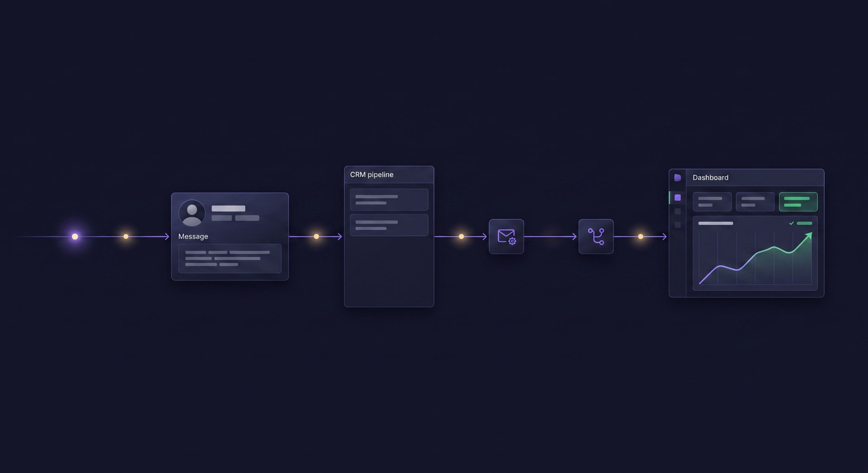Viewport: 868px width, 473px height.
Task: Click the Dashboard title text
Action: point(710,178)
